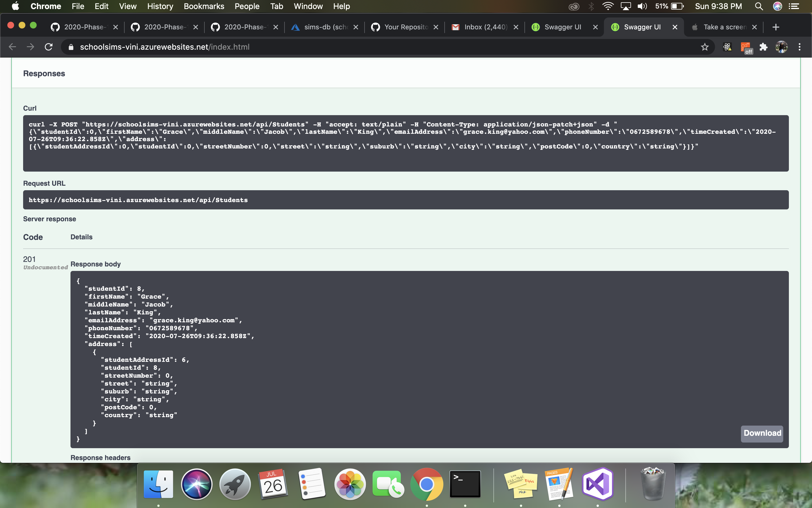Image resolution: width=812 pixels, height=508 pixels.
Task: Click the volume icon in menu bar
Action: tap(642, 6)
